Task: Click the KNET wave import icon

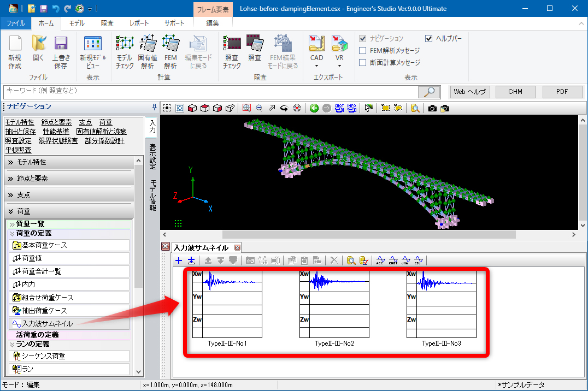Action: pos(393,260)
